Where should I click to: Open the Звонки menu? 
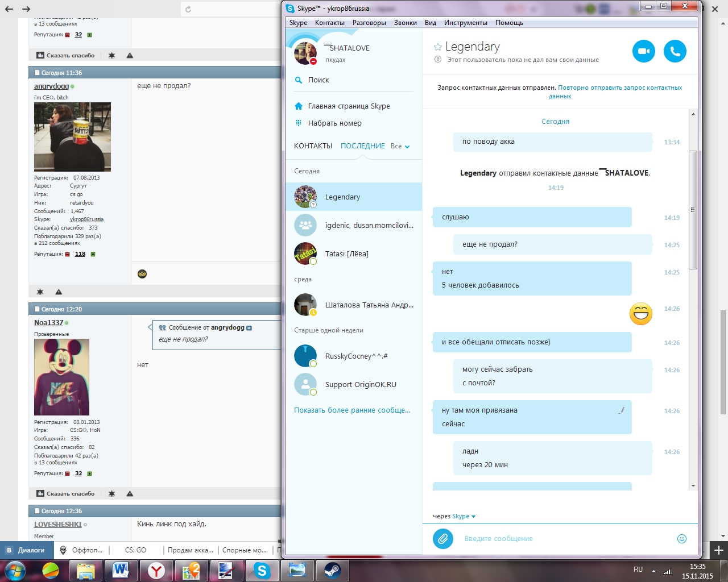point(406,23)
